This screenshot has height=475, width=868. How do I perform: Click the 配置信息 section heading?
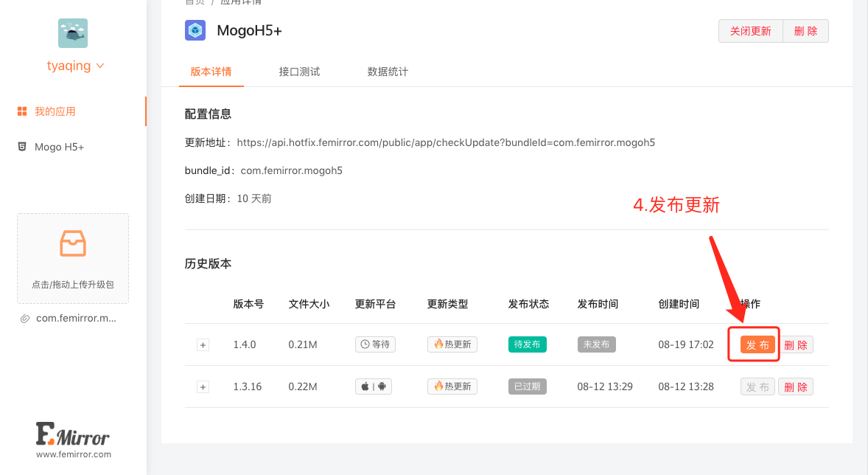click(x=208, y=114)
